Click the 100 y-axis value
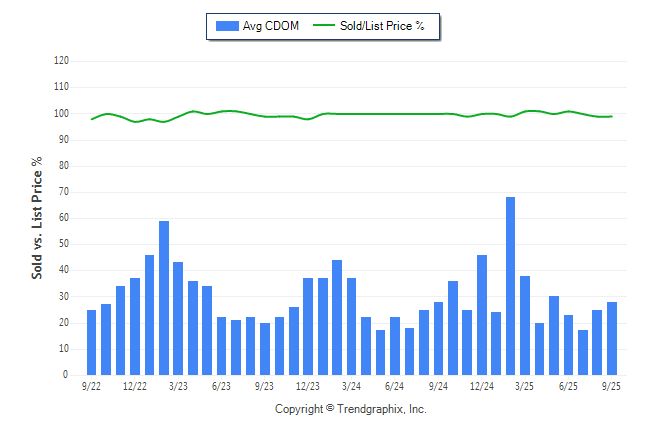The image size is (646, 434). click(61, 113)
